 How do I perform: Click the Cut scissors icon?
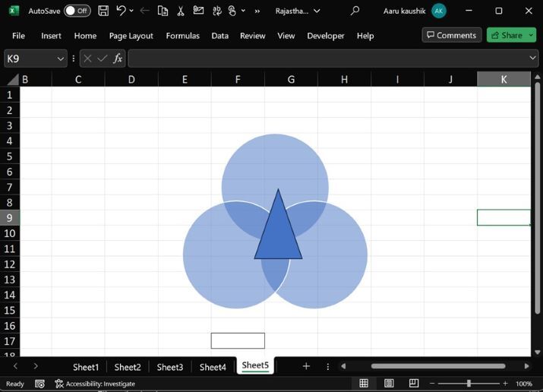(181, 11)
